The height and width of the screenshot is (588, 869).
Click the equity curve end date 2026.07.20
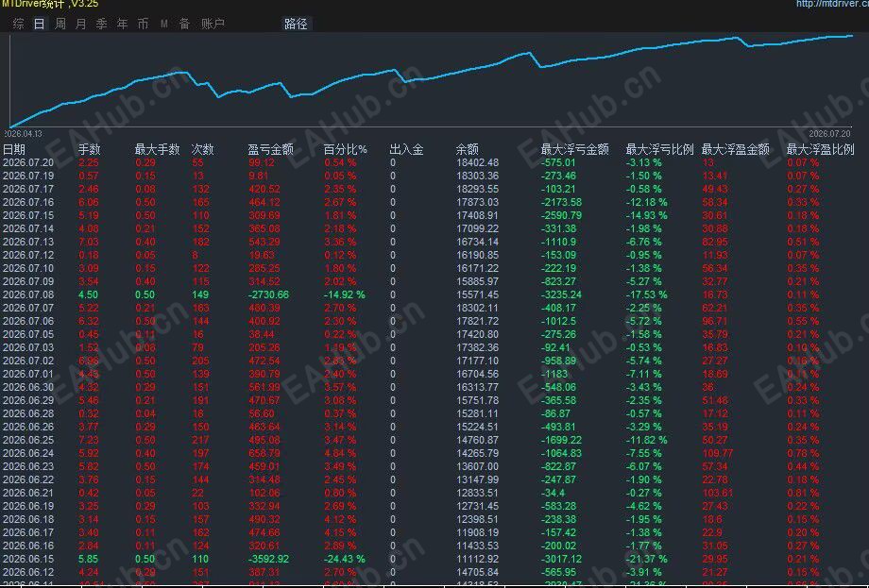(x=829, y=133)
